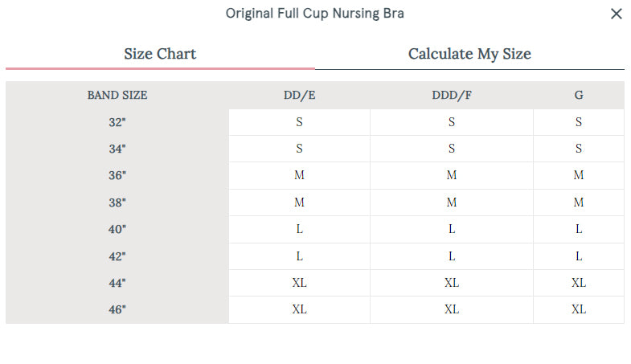Switch to the Size Chart tab

pyautogui.click(x=160, y=54)
